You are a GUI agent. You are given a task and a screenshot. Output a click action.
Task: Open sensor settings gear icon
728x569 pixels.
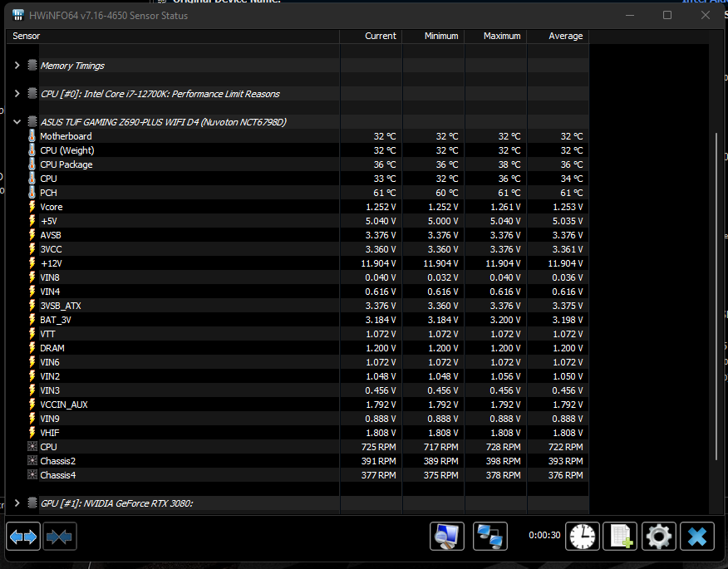pyautogui.click(x=659, y=537)
